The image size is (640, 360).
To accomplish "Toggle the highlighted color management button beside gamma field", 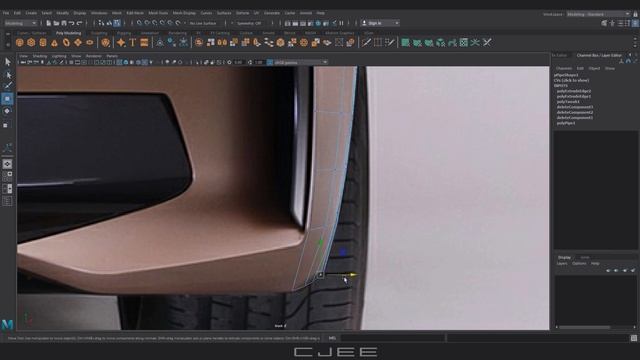I will tap(270, 62).
